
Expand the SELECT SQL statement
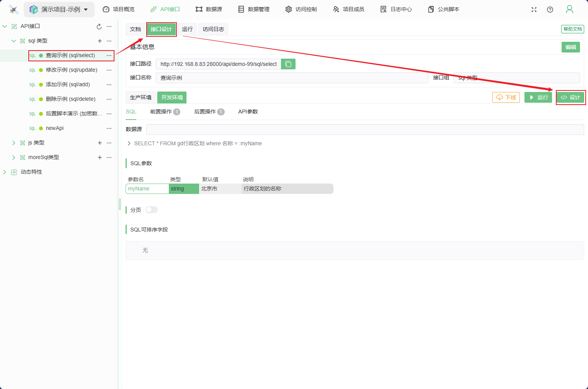click(129, 143)
